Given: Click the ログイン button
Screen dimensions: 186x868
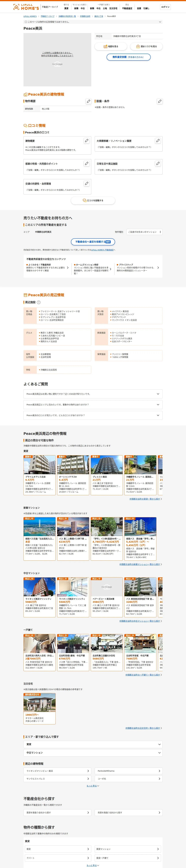Looking at the screenshot, I should tap(165, 7).
